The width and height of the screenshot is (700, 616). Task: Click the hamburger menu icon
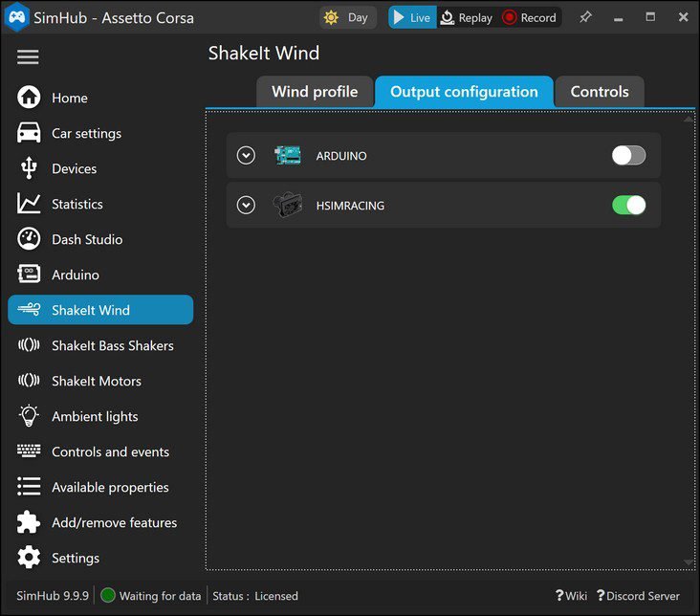click(28, 57)
